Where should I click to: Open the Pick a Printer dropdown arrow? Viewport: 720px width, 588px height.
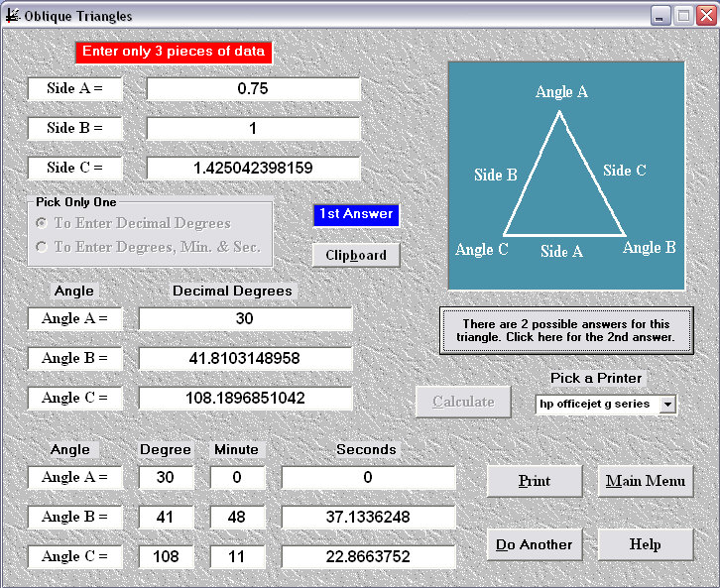point(667,405)
